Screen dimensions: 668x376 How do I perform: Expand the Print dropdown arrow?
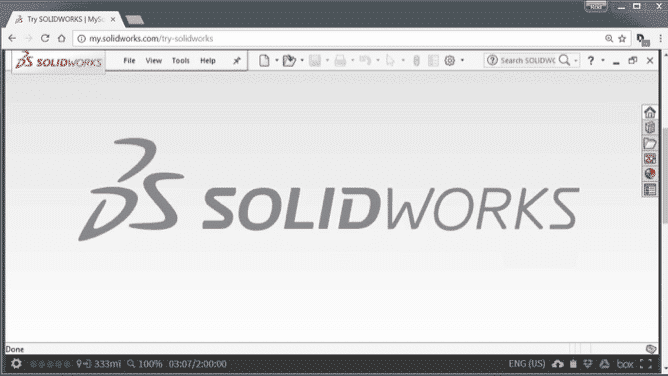pos(352,60)
